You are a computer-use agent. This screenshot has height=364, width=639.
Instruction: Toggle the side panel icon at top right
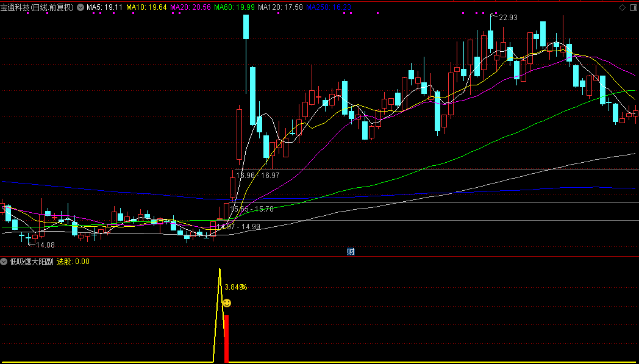(x=634, y=8)
